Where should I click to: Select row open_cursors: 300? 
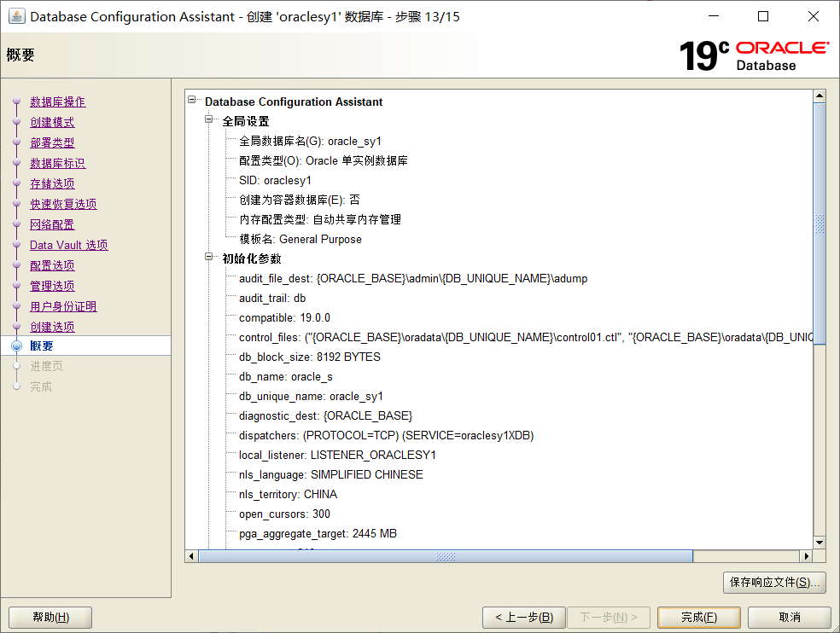tap(284, 514)
